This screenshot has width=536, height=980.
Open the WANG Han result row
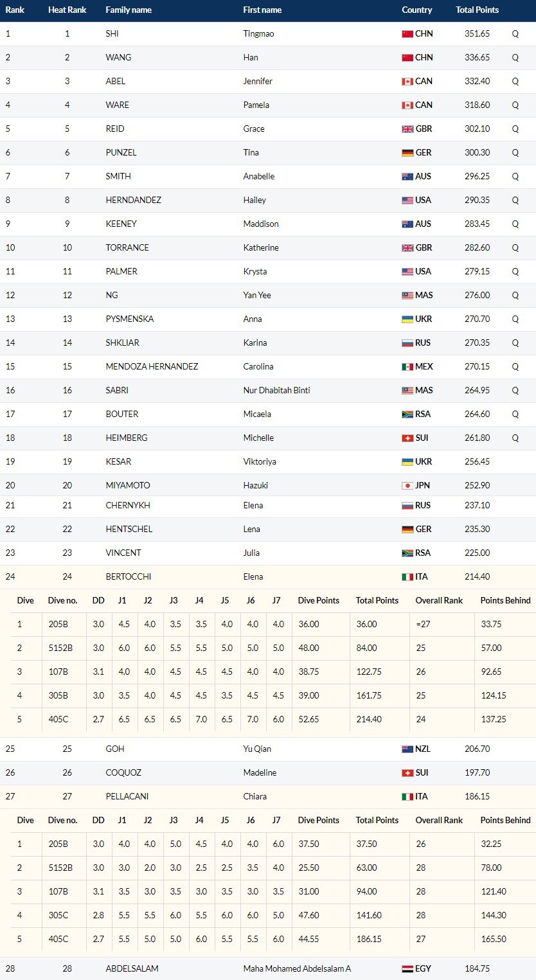click(268, 57)
